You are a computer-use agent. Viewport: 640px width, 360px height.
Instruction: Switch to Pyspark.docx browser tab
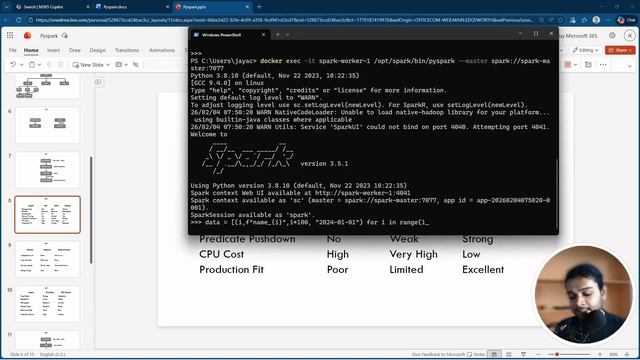tap(131, 7)
